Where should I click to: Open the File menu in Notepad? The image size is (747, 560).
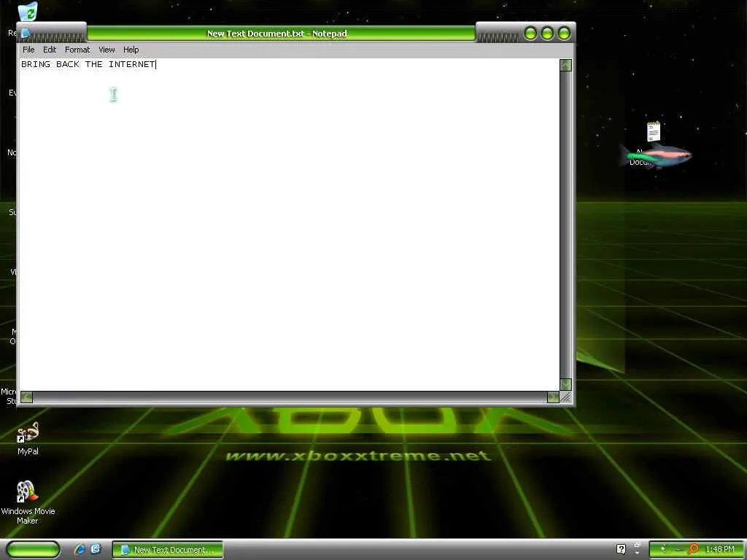coord(28,50)
